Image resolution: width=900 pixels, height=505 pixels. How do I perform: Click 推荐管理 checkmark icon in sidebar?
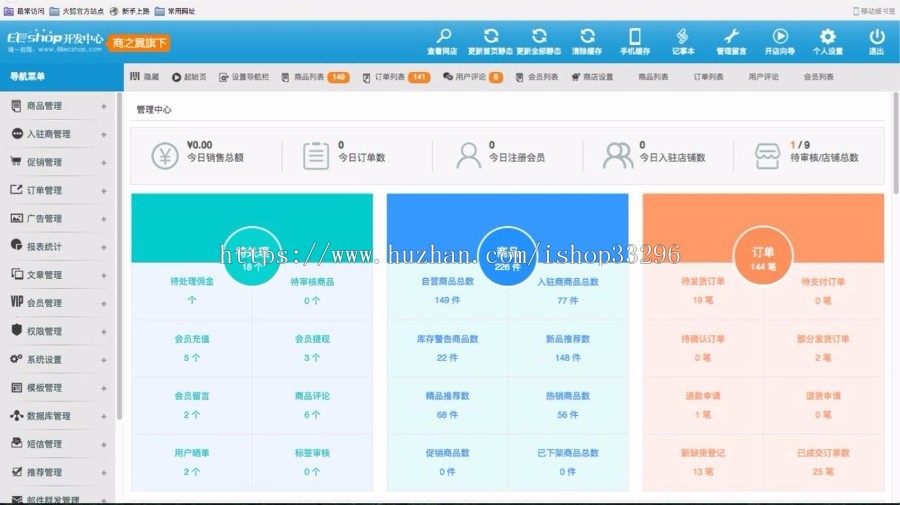(x=17, y=472)
